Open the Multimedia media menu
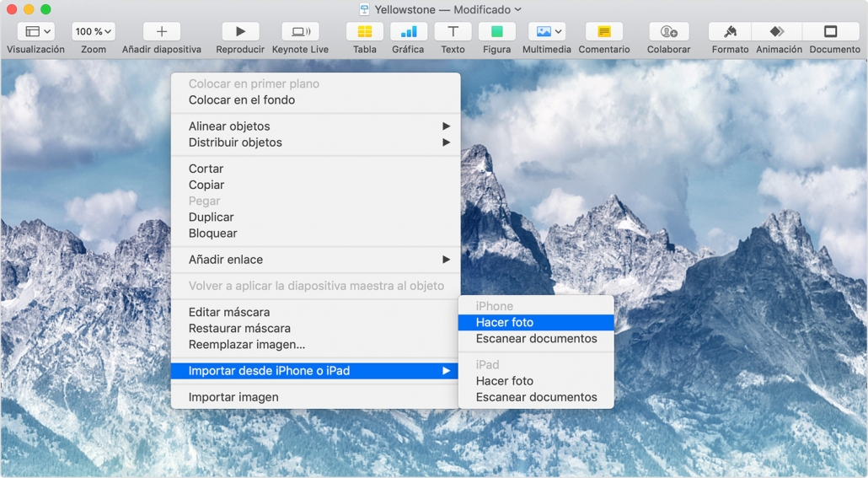 pyautogui.click(x=546, y=31)
